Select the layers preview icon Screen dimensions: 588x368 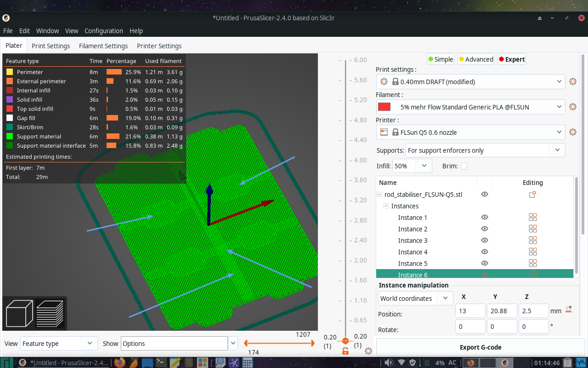click(x=50, y=313)
